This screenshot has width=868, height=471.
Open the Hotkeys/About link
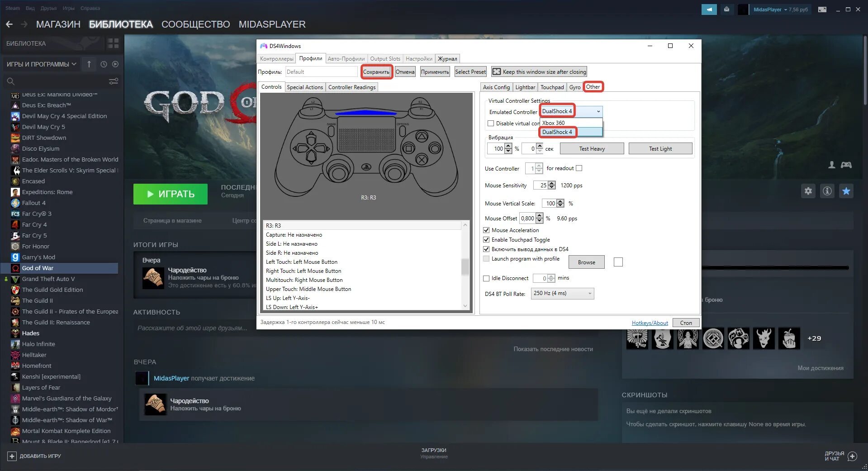point(650,323)
